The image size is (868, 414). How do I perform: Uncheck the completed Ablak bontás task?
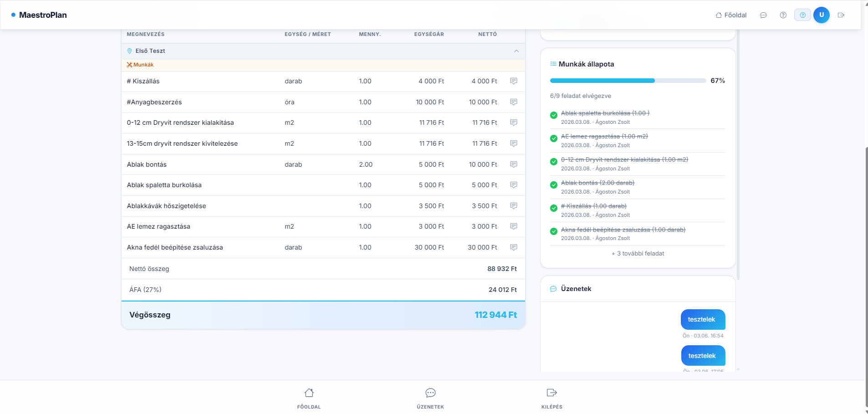click(554, 185)
